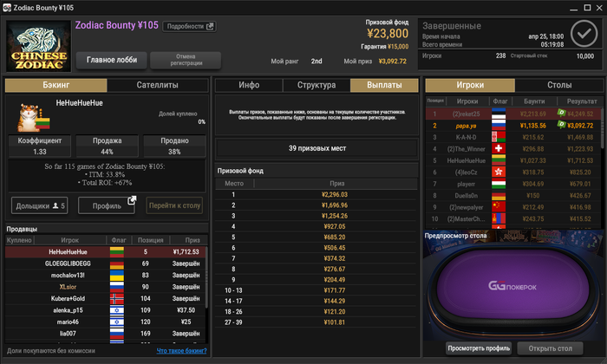The height and width of the screenshot is (364, 607).
Task: Switch to the Игроки tab
Action: pos(470,85)
